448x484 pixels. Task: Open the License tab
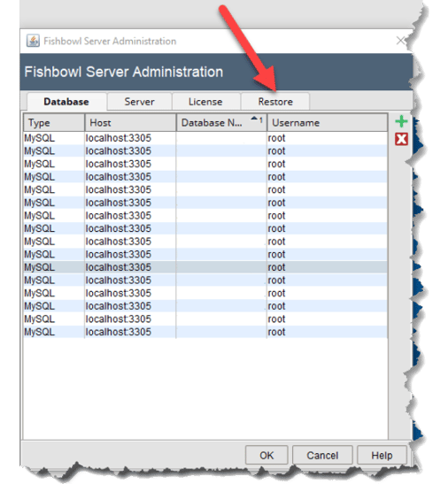(x=205, y=102)
